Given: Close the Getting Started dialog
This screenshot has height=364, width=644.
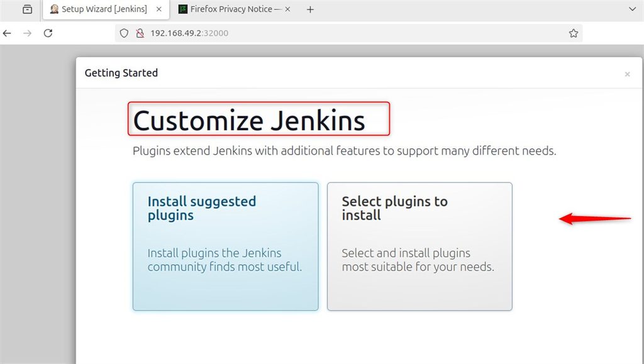Looking at the screenshot, I should [627, 74].
